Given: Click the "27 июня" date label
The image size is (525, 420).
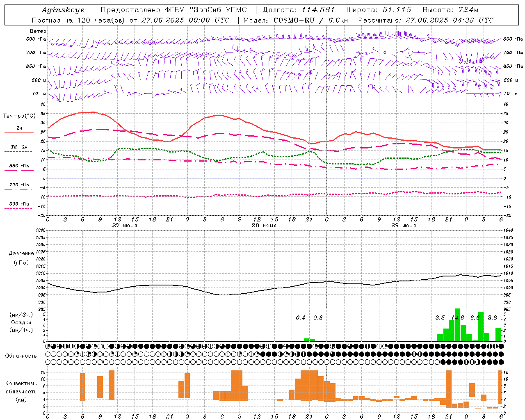Looking at the screenshot, I should [125, 225].
